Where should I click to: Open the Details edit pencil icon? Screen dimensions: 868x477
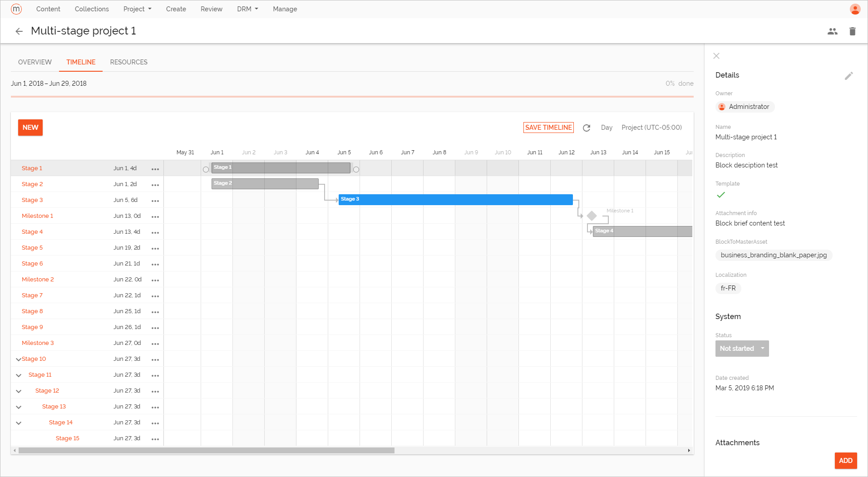click(x=849, y=76)
